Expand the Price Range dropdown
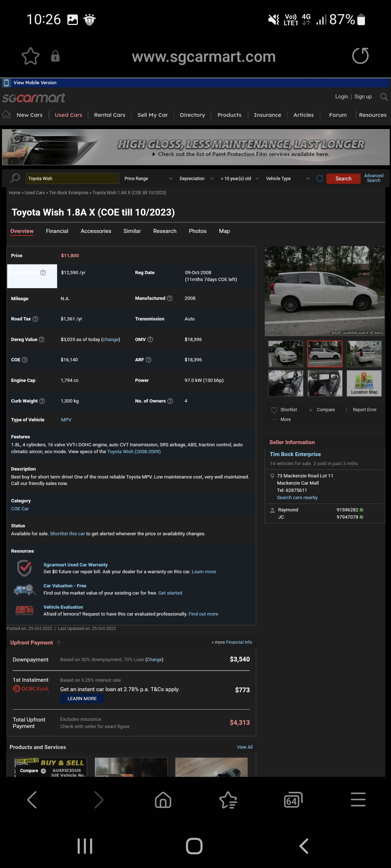The width and height of the screenshot is (391, 868). [148, 179]
